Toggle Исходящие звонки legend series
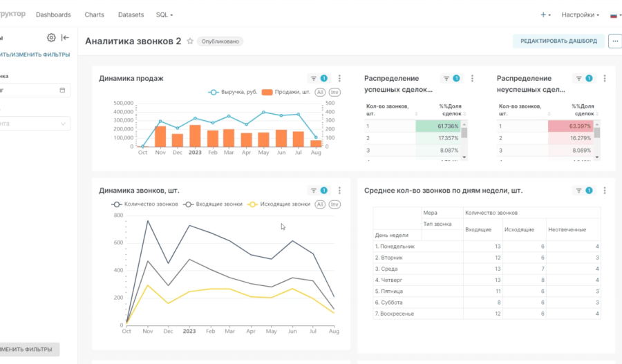Viewport: 622px width, 364px height. coord(280,204)
